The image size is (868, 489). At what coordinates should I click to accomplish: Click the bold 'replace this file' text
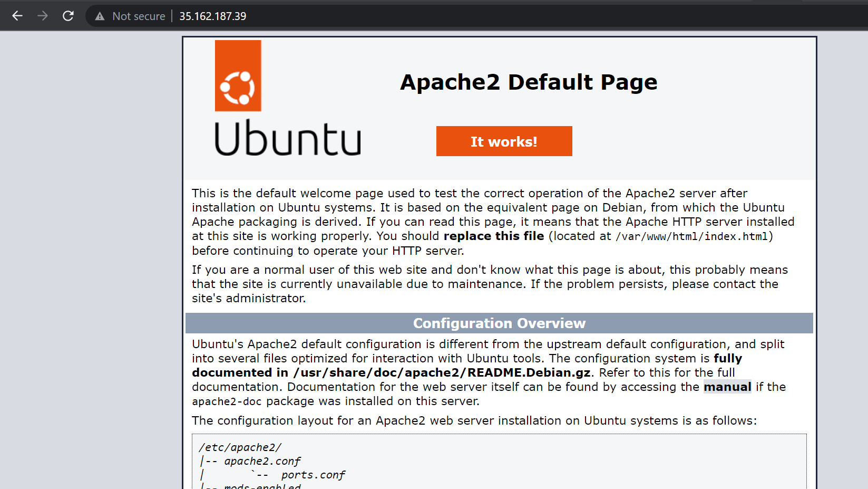493,236
